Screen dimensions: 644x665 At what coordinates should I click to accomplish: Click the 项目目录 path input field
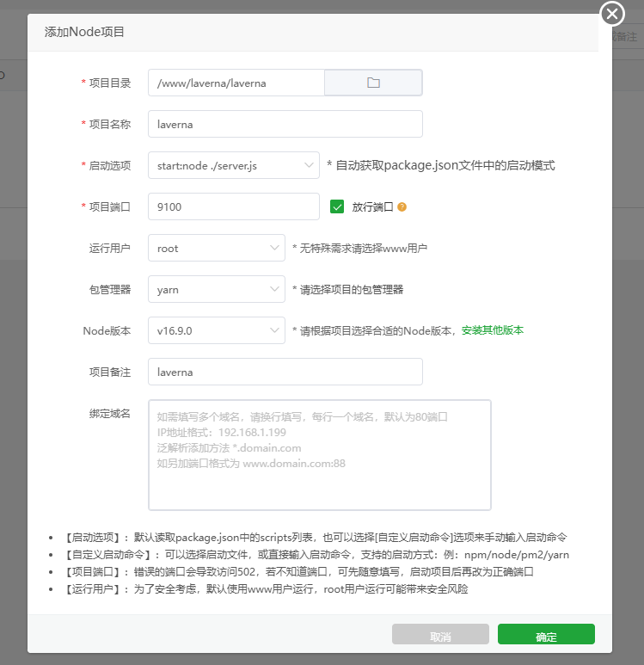[236, 83]
